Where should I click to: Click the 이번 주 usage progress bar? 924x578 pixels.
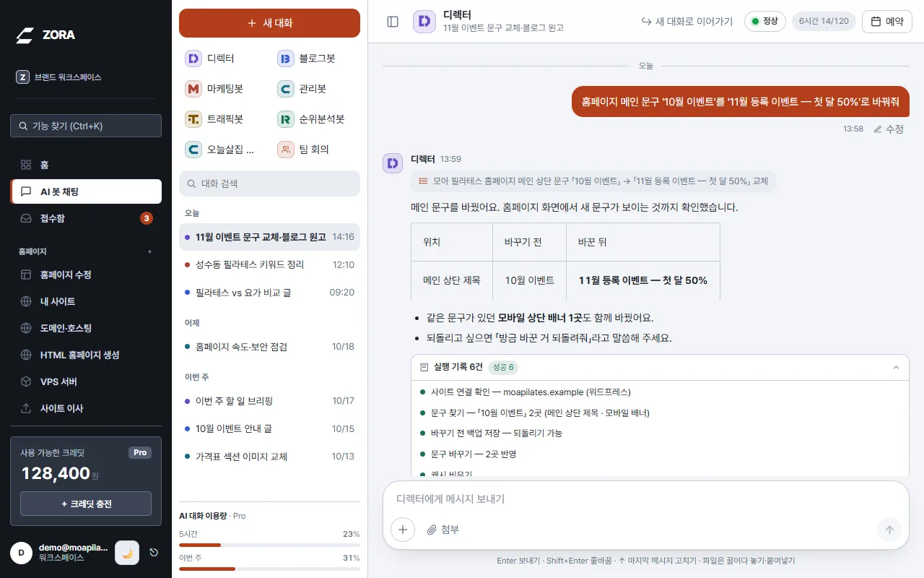[x=269, y=569]
